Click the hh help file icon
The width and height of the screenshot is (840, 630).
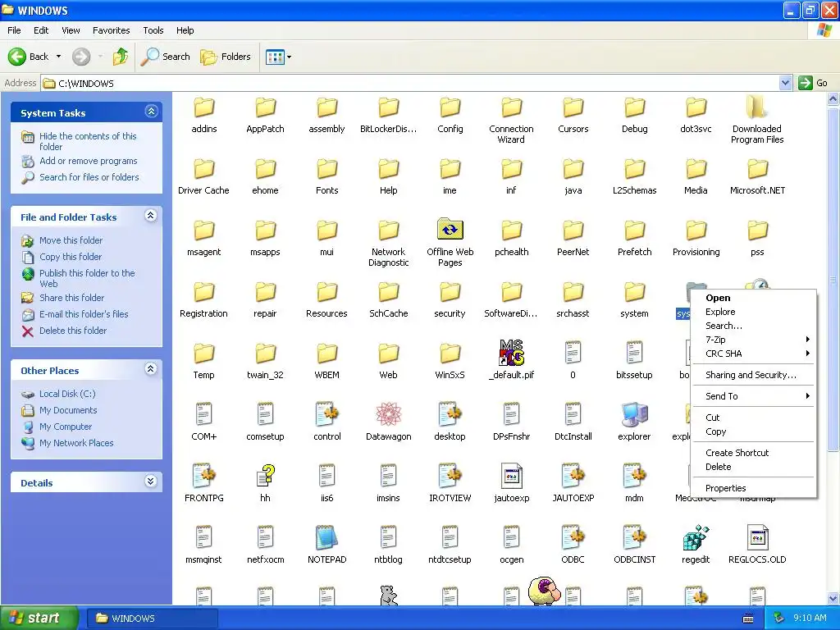tap(265, 477)
